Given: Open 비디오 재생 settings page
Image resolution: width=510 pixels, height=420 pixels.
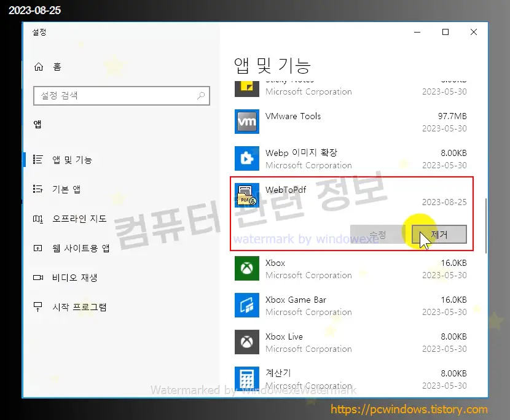Looking at the screenshot, I should tap(75, 278).
